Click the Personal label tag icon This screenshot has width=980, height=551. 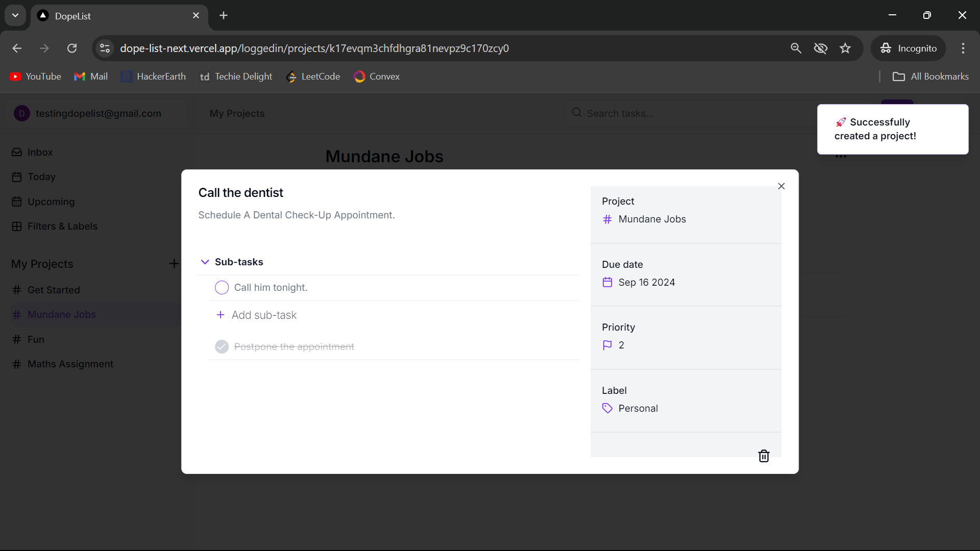[x=607, y=408]
